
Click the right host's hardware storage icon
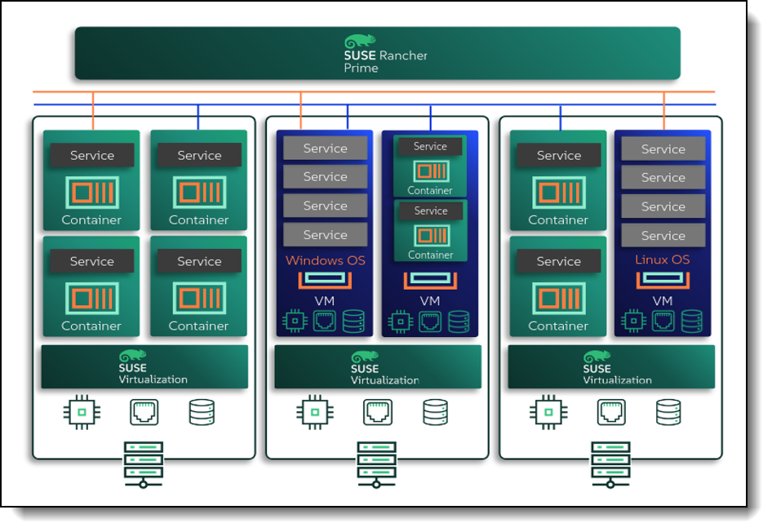(x=668, y=412)
